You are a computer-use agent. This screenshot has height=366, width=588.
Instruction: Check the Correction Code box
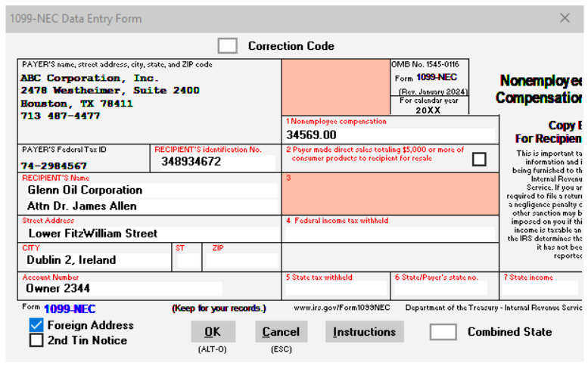pos(227,46)
